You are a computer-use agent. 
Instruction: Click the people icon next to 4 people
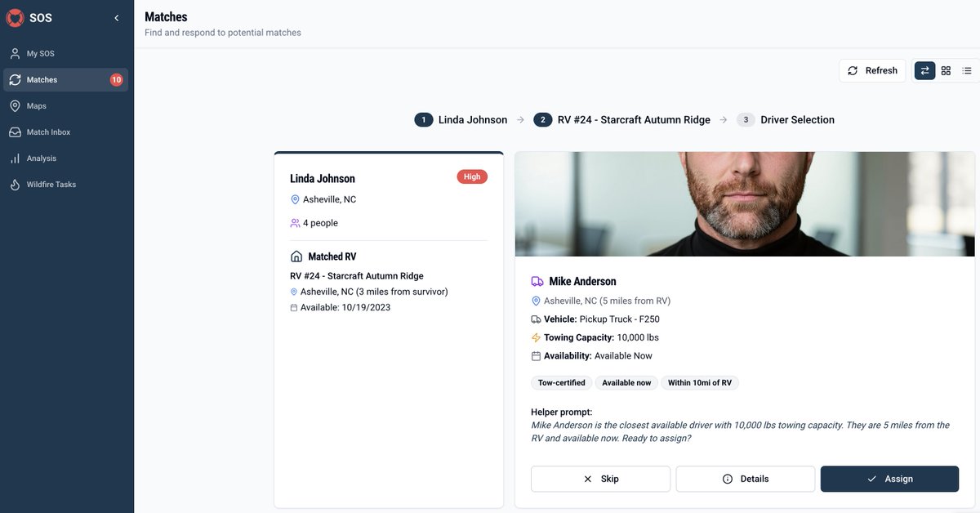pyautogui.click(x=295, y=223)
